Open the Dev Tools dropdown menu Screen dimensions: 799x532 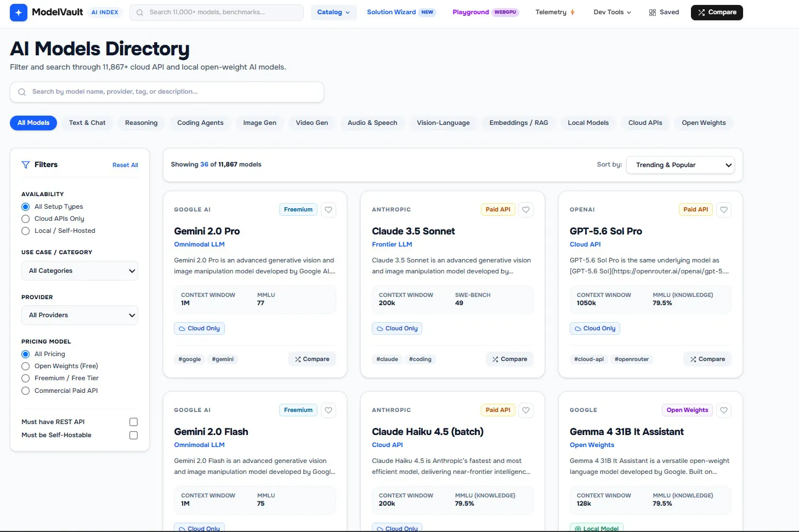612,12
